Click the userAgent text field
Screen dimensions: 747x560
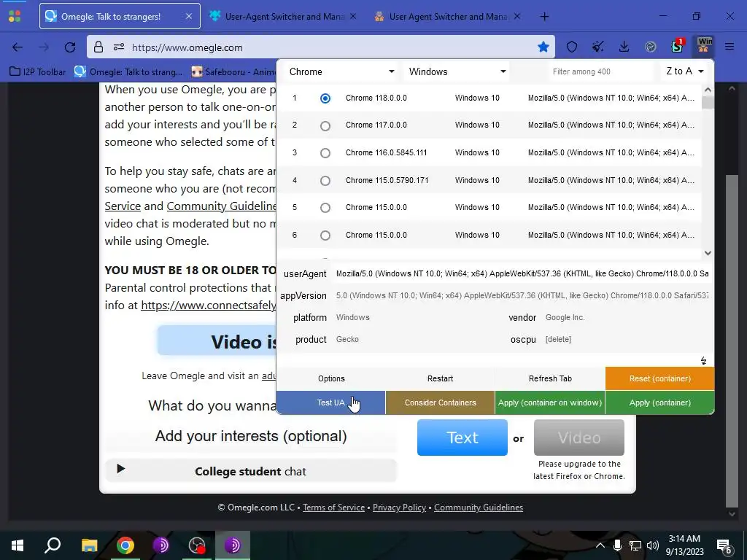(522, 273)
